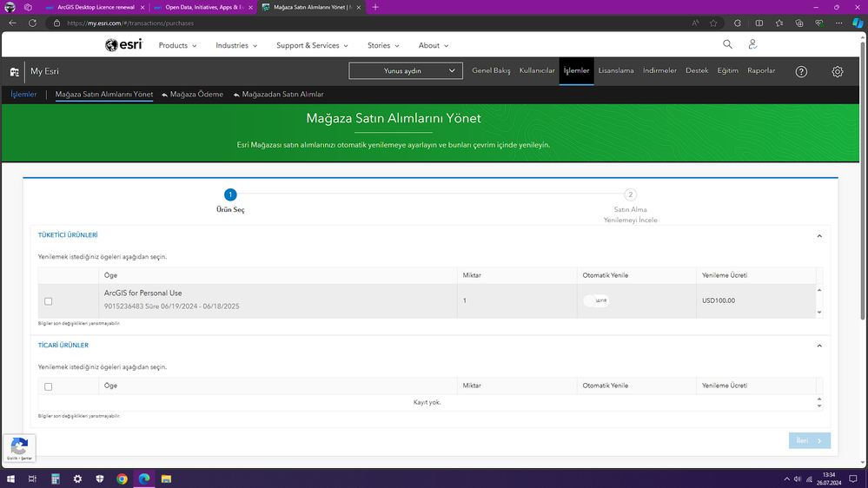Expand the About menu
This screenshot has height=488, width=868.
click(433, 45)
